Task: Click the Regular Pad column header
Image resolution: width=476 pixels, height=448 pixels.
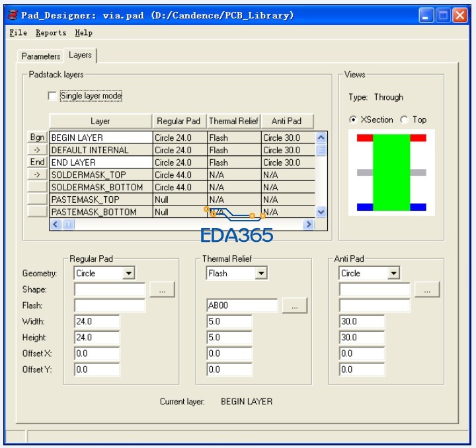Action: pyautogui.click(x=180, y=121)
